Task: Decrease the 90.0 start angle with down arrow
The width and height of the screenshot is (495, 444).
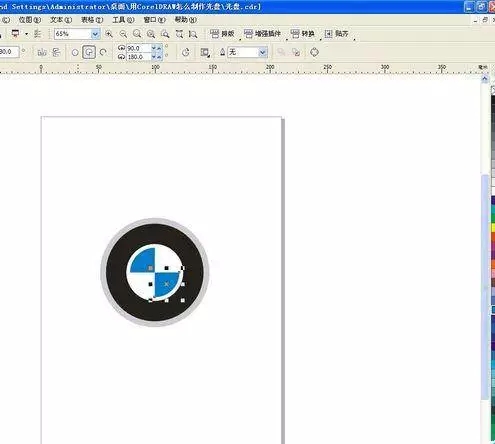Action: click(x=154, y=48)
